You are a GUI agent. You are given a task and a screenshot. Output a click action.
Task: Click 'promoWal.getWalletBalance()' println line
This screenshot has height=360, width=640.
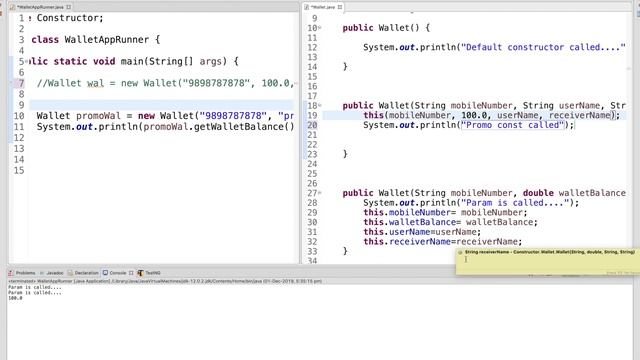point(165,127)
